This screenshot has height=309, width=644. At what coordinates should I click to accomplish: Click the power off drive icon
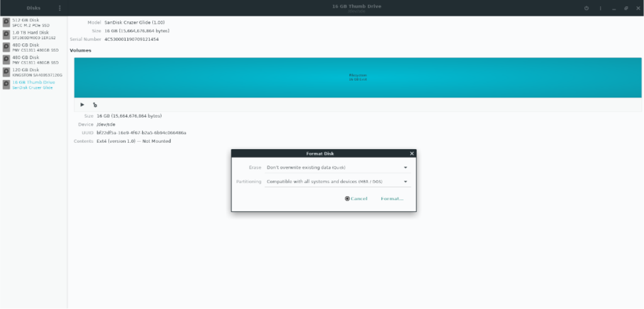tap(587, 8)
